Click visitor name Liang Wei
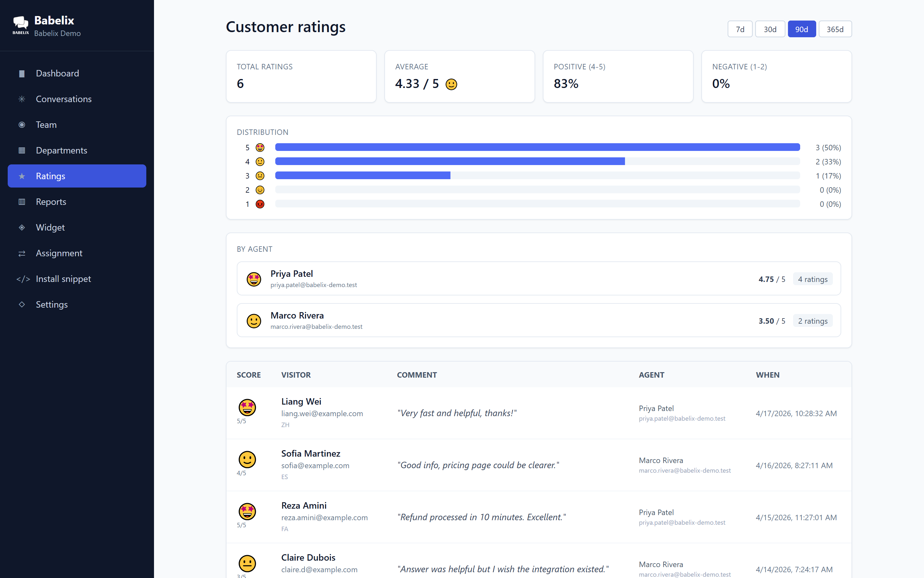Viewport: 924px width, 578px height. click(301, 401)
